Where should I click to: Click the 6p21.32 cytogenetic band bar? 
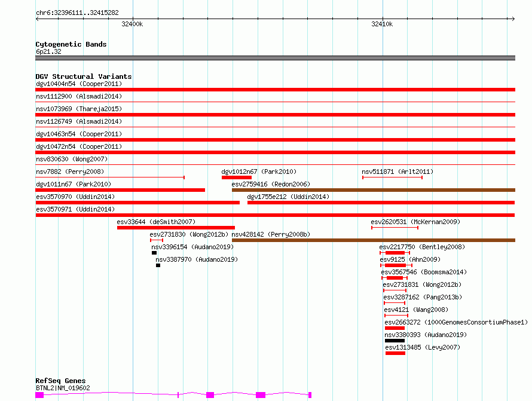[x=275, y=58]
